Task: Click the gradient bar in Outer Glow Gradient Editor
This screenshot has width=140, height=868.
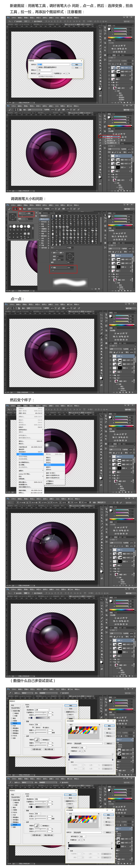Action: pyautogui.click(x=90, y=846)
